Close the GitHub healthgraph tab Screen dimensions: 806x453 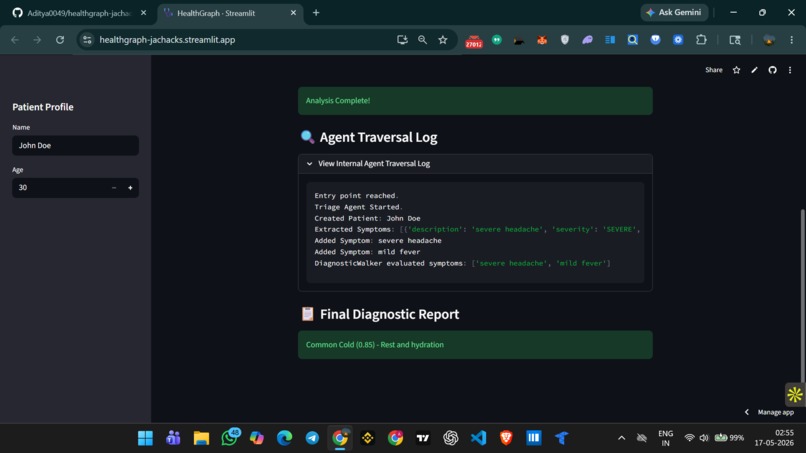coord(143,13)
